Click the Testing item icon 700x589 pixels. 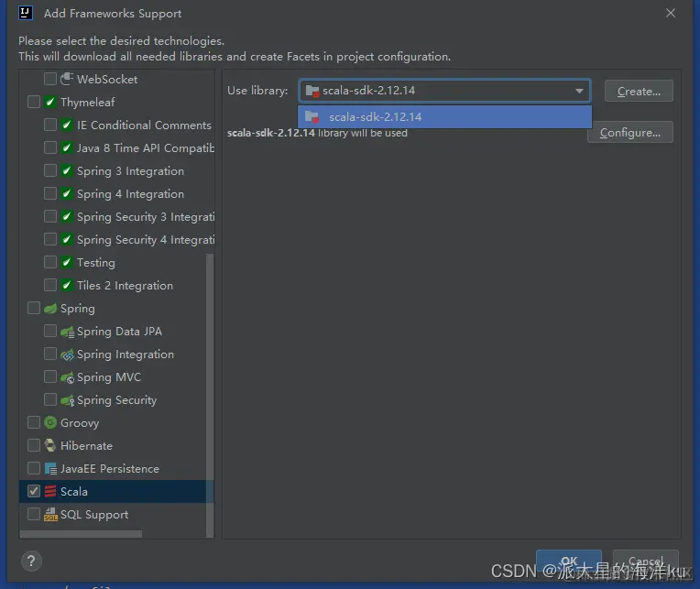tap(67, 262)
